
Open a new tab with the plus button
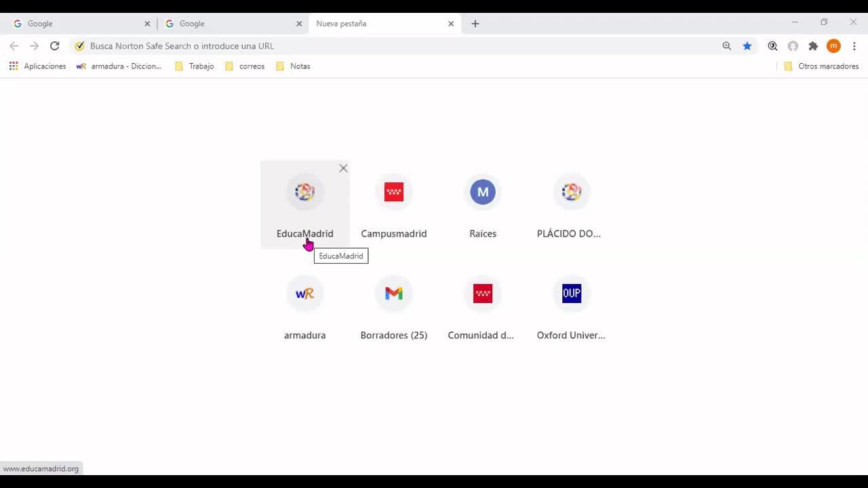coord(475,24)
